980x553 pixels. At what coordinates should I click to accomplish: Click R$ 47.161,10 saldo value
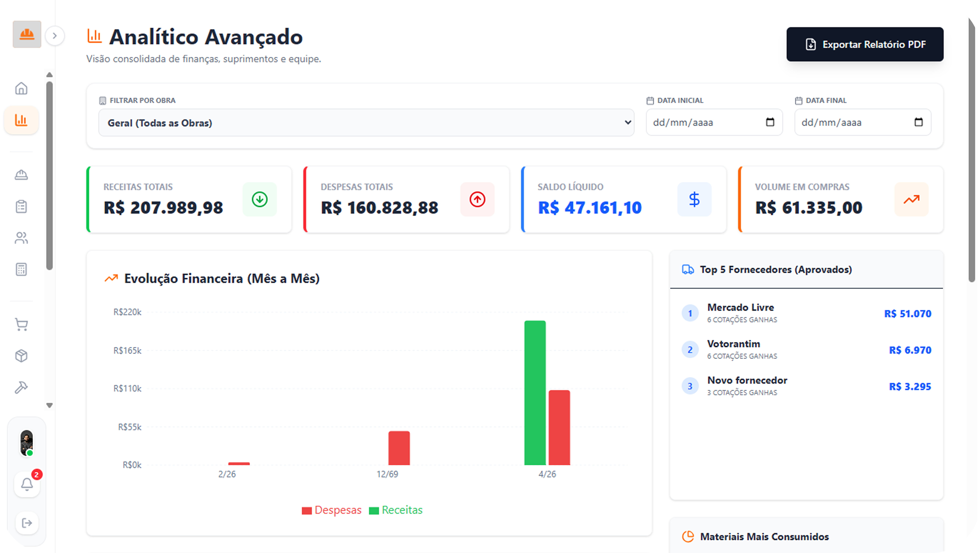590,208
